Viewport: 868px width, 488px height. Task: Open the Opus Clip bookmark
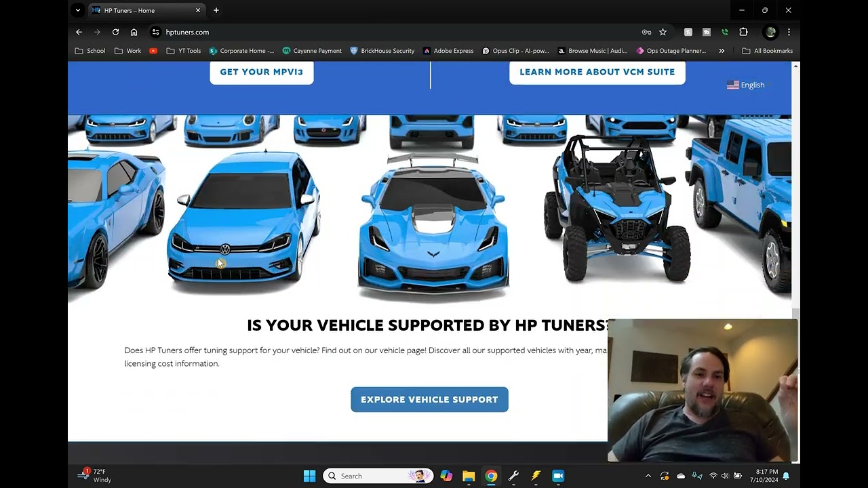pyautogui.click(x=515, y=51)
